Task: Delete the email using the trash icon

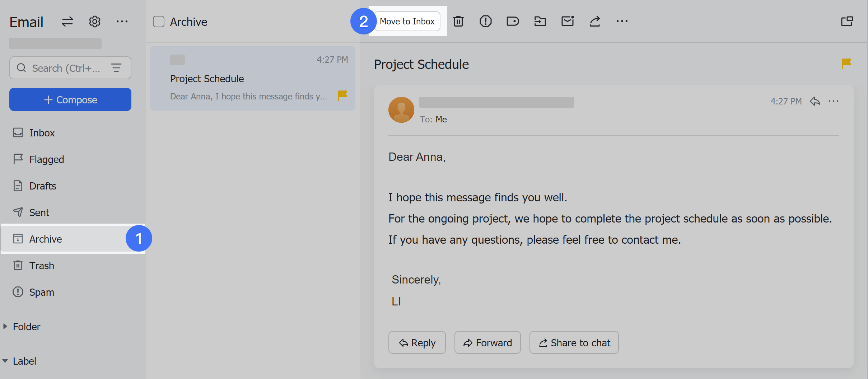Action: (458, 21)
